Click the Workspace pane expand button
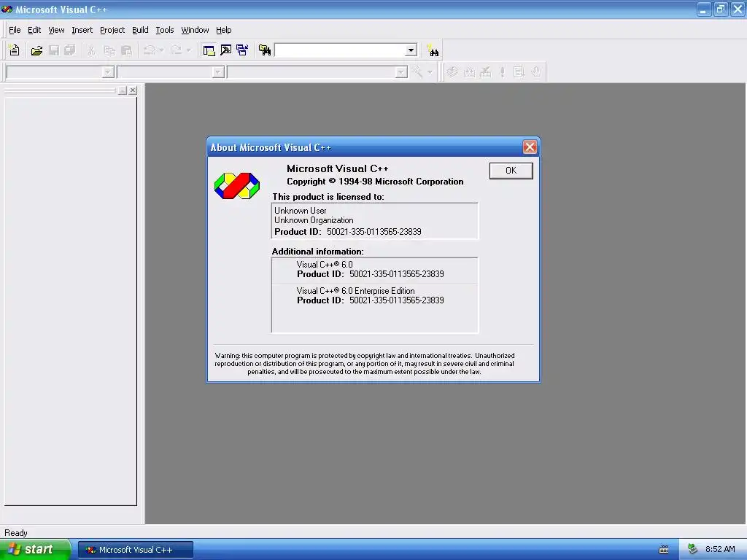Screen dimensions: 747x560 [x=123, y=90]
